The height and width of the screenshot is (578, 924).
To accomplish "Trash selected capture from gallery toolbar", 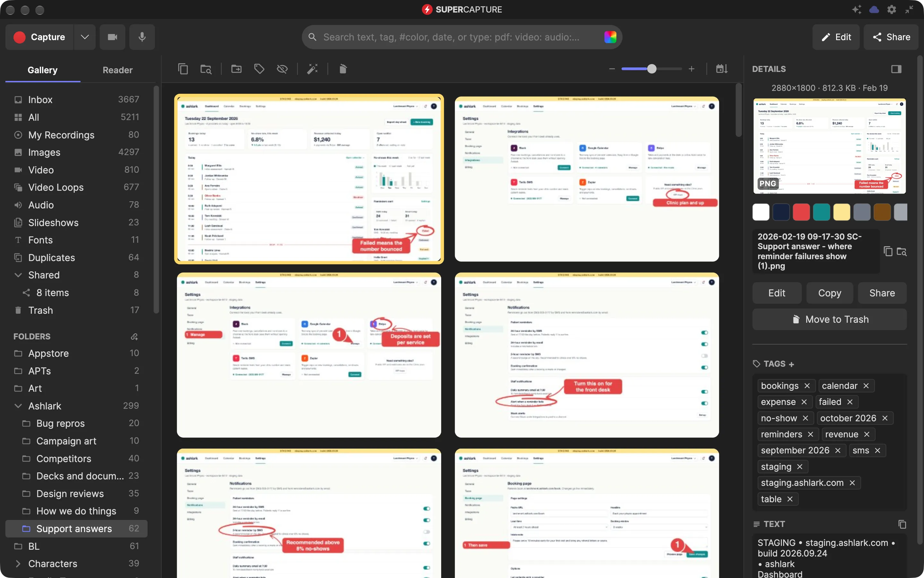I will click(343, 69).
